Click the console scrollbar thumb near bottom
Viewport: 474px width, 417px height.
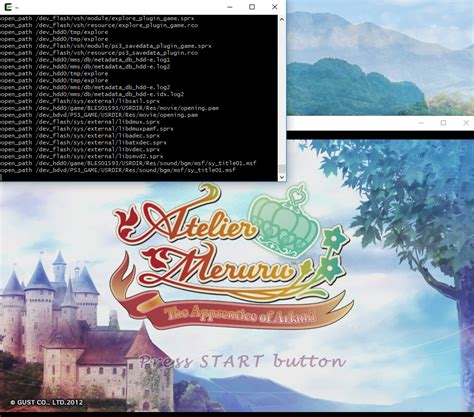pos(282,169)
